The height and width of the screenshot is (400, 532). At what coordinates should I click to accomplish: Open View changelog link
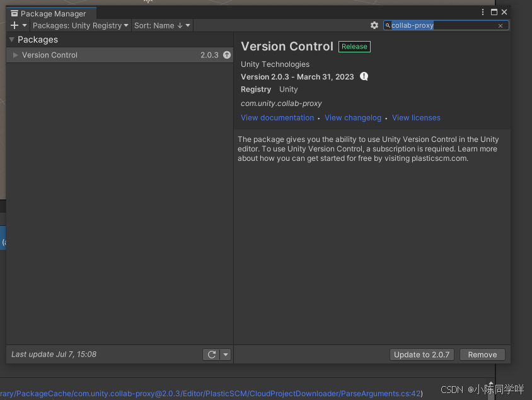[x=353, y=118]
